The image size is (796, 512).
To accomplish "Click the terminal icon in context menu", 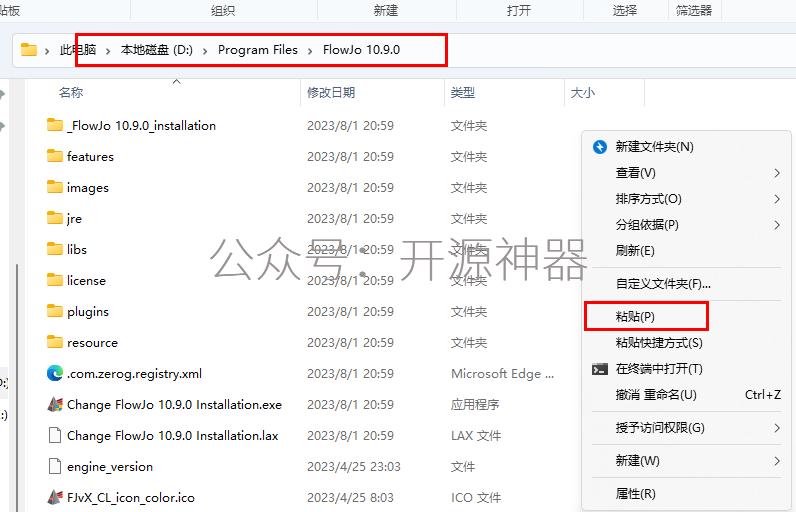I will (x=600, y=369).
